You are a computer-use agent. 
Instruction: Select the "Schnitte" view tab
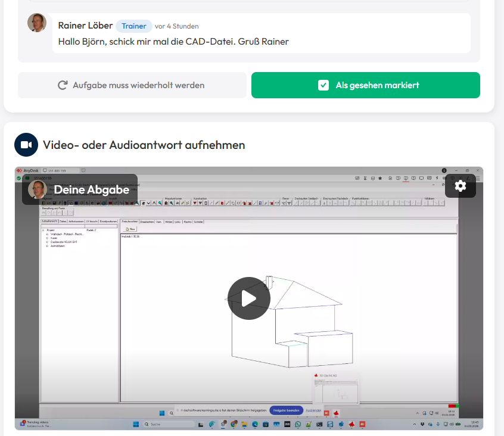(x=200, y=221)
